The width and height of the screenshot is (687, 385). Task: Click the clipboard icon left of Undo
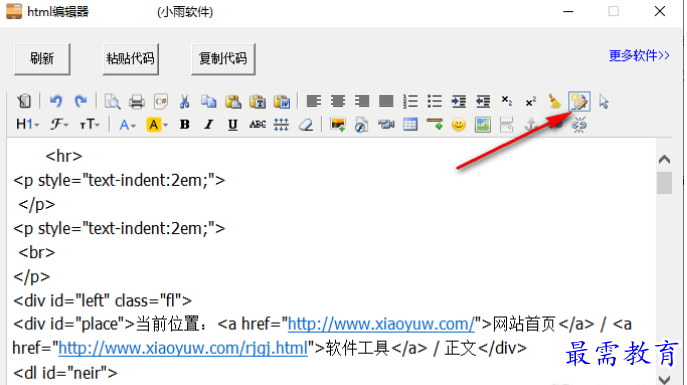tap(25, 102)
